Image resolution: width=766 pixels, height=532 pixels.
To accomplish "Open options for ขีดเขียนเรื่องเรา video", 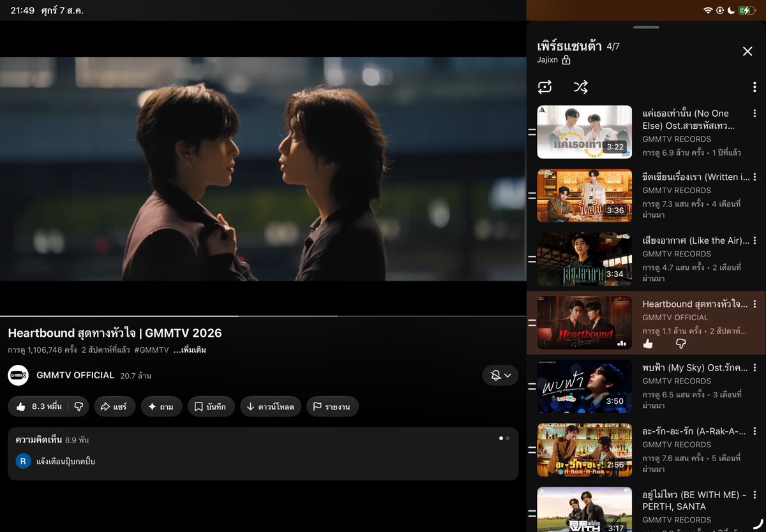I will 755,177.
